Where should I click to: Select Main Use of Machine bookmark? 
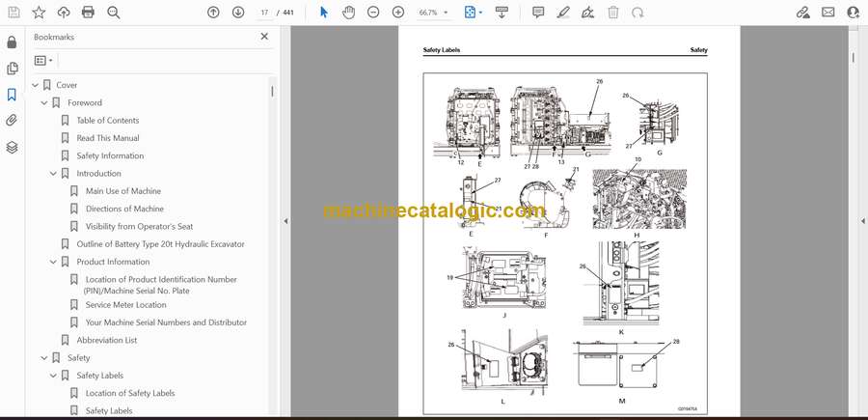[123, 191]
